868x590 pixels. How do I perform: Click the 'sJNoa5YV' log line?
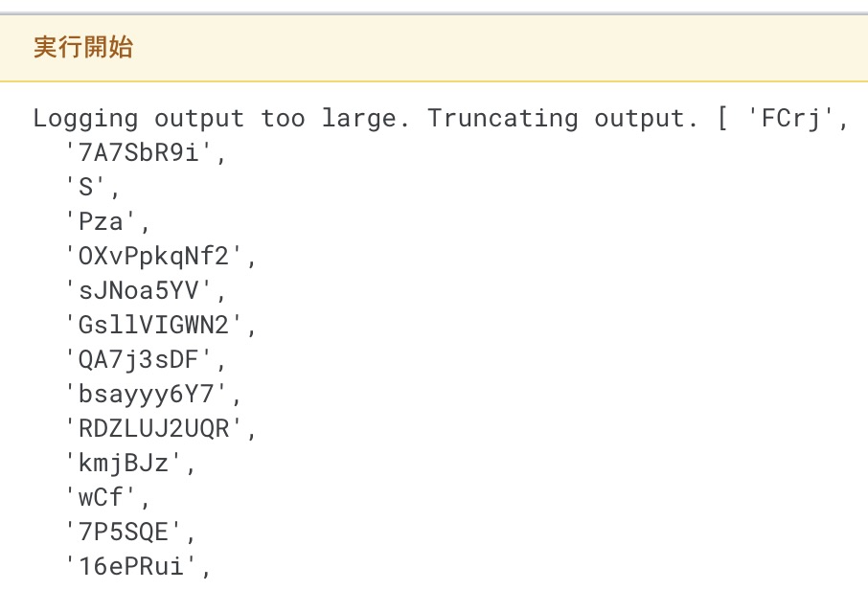[138, 290]
